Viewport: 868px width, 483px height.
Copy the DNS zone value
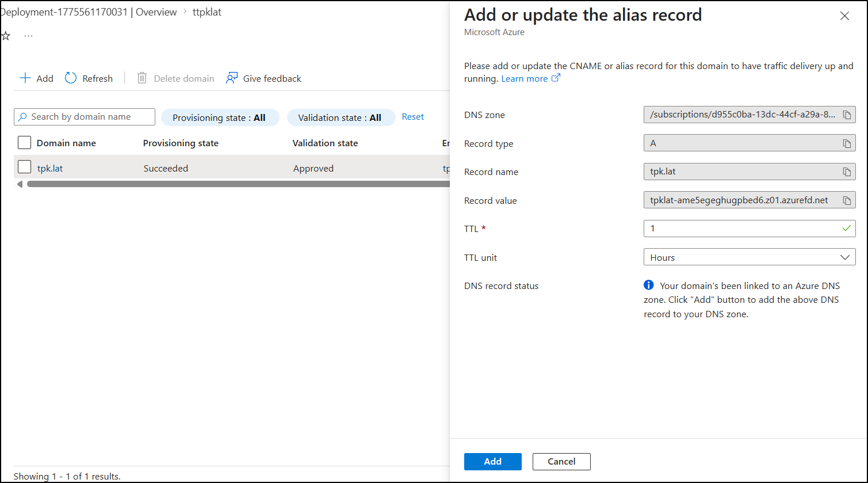click(x=847, y=115)
